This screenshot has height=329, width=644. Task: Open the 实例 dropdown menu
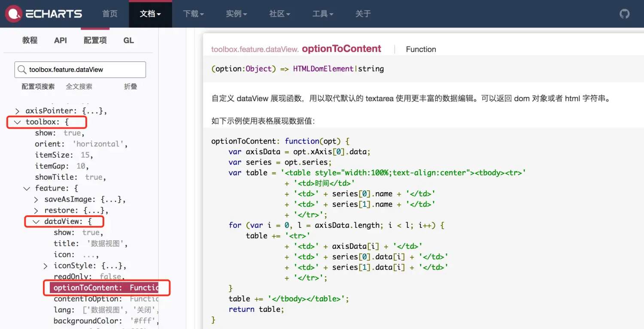pyautogui.click(x=236, y=14)
